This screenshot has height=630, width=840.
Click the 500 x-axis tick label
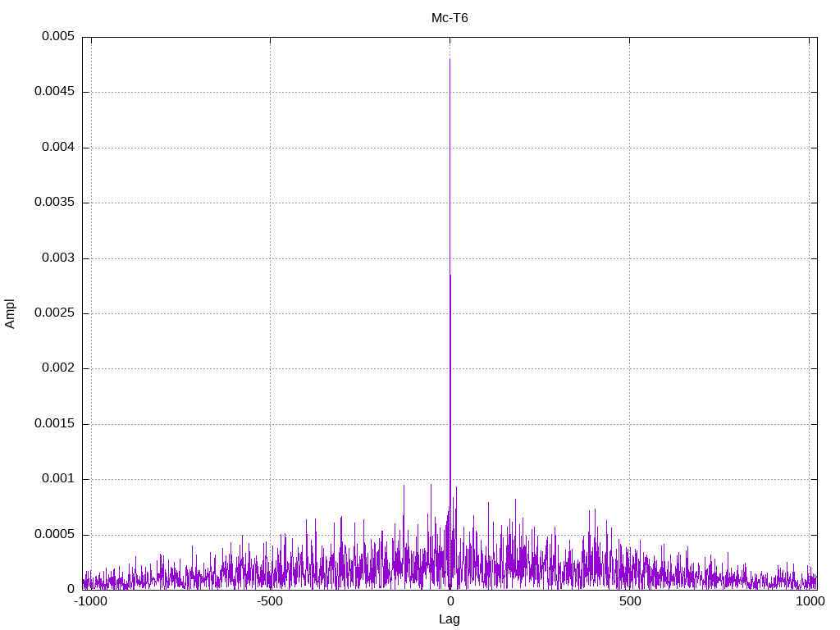point(629,602)
